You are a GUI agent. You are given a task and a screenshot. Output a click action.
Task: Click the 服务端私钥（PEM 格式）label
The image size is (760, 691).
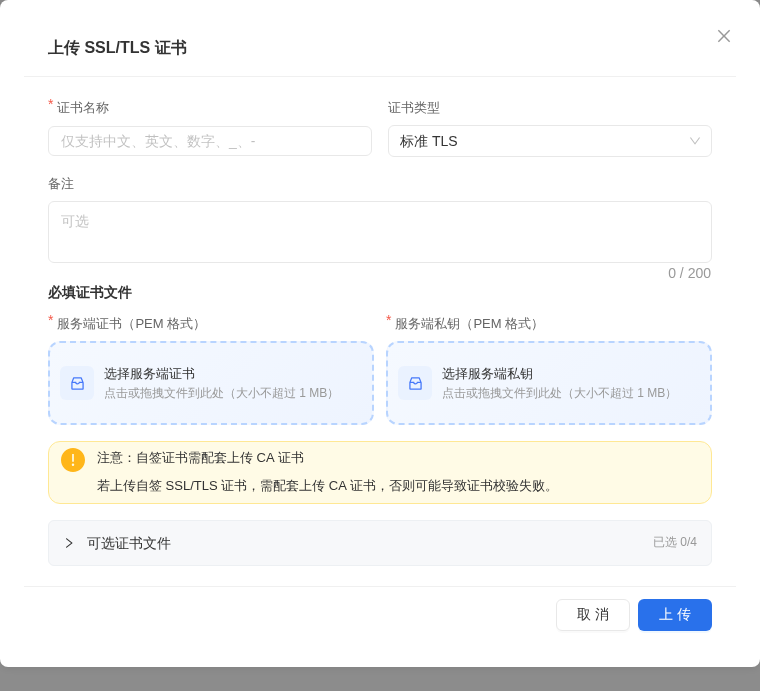click(466, 324)
